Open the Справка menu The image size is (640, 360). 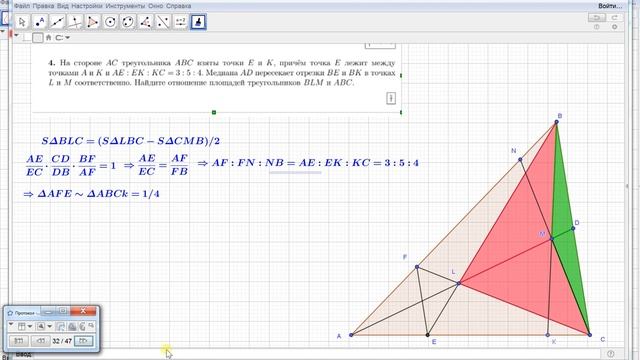tap(178, 6)
